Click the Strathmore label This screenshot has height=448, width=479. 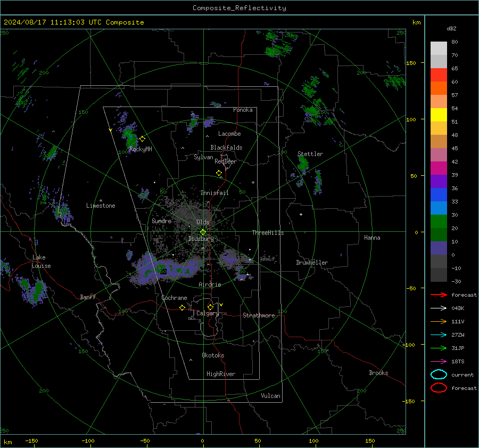[259, 315]
